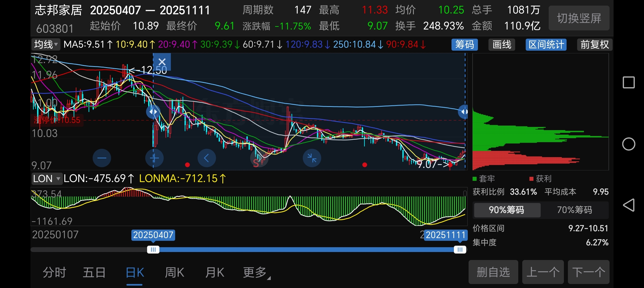This screenshot has height=288, width=644.
Task: Click the 切换竖屏 button
Action: pyautogui.click(x=579, y=18)
